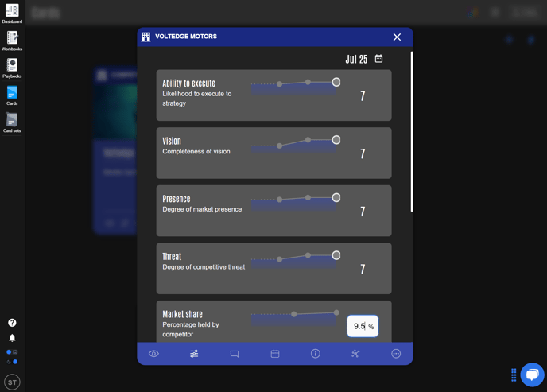The height and width of the screenshot is (392, 547).
Task: Click the Vision chart end handle
Action: (336, 140)
